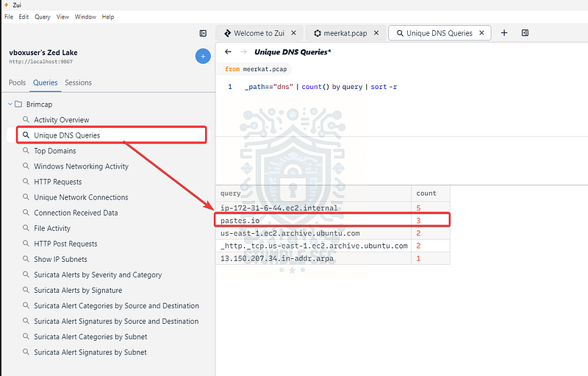Open Suricata Alert Signatures by Source and Destination

pyautogui.click(x=116, y=322)
